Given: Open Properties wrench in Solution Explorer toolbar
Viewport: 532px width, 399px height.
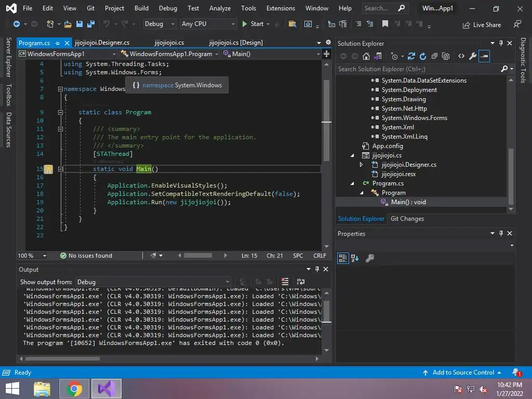Looking at the screenshot, I should [x=472, y=56].
